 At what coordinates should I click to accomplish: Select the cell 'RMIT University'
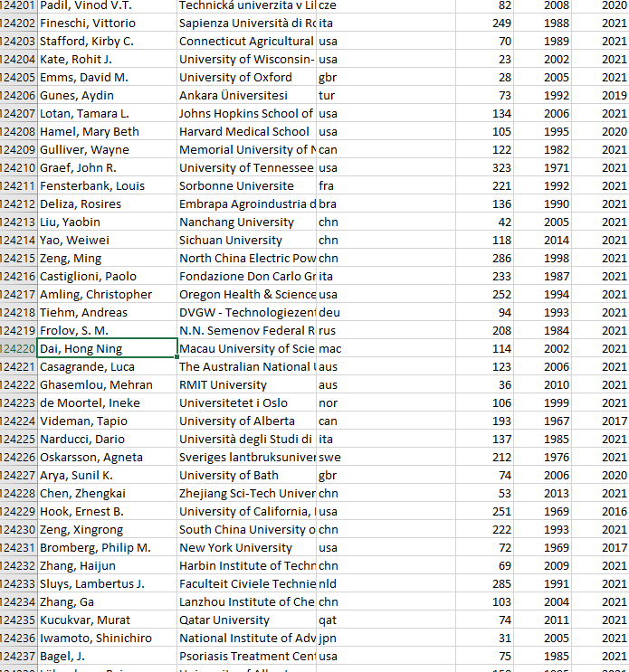coord(246,385)
